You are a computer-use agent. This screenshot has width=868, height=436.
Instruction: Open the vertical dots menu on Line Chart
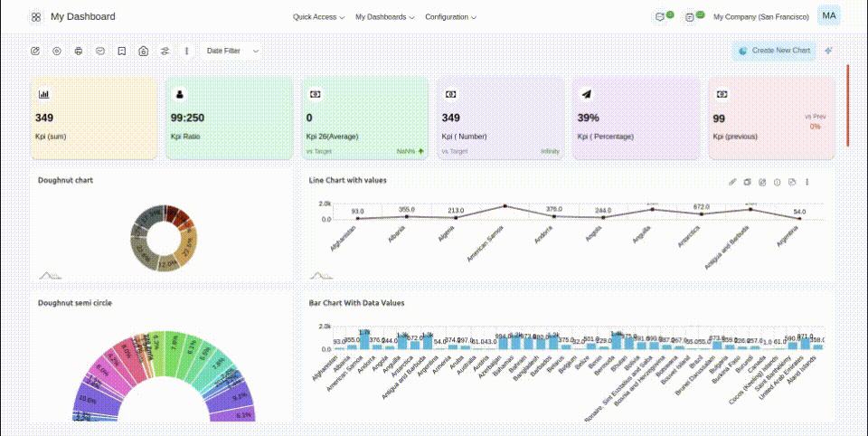click(x=807, y=182)
